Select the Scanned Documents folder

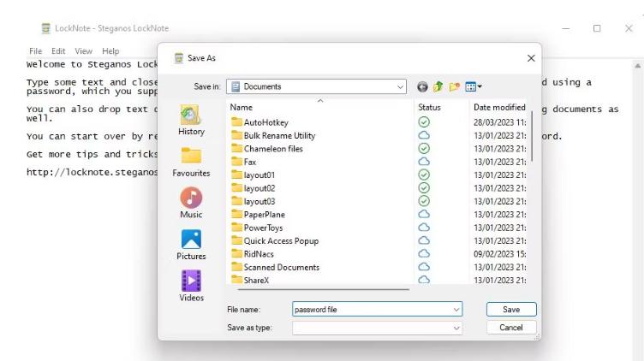(275, 267)
